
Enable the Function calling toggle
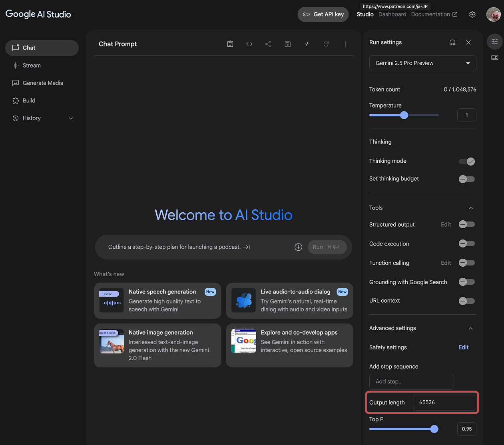467,263
